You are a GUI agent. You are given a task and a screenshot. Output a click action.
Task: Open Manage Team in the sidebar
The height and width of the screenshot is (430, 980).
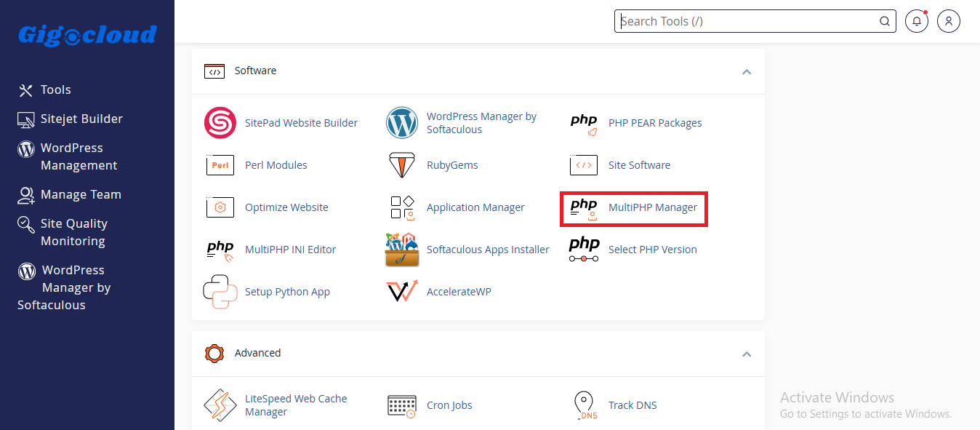81,195
